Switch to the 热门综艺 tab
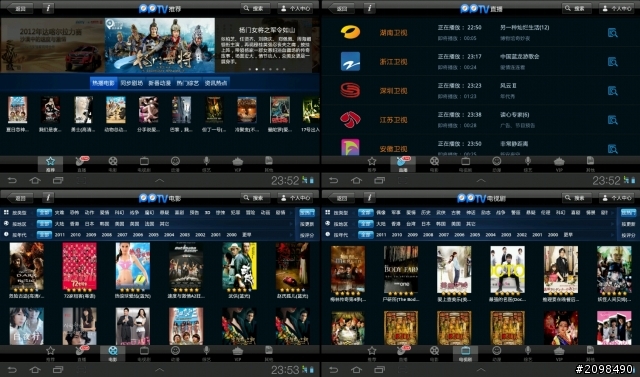 [188, 83]
